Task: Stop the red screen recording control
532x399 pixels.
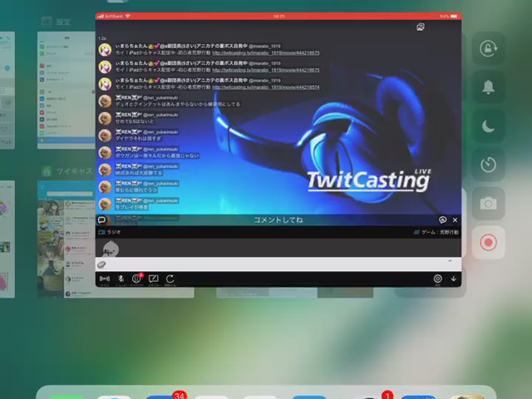Action: click(488, 242)
